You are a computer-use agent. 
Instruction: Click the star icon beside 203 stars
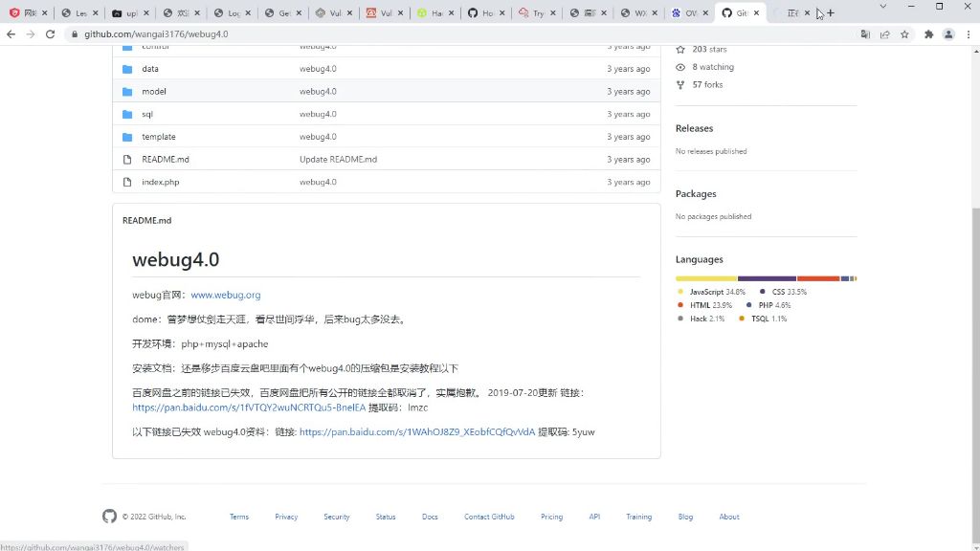[680, 50]
